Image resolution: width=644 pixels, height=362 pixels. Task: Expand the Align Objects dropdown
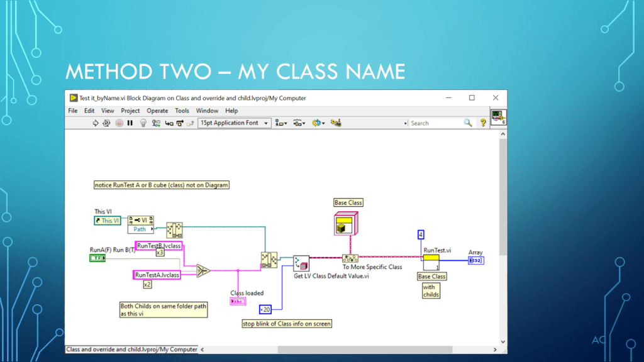280,123
